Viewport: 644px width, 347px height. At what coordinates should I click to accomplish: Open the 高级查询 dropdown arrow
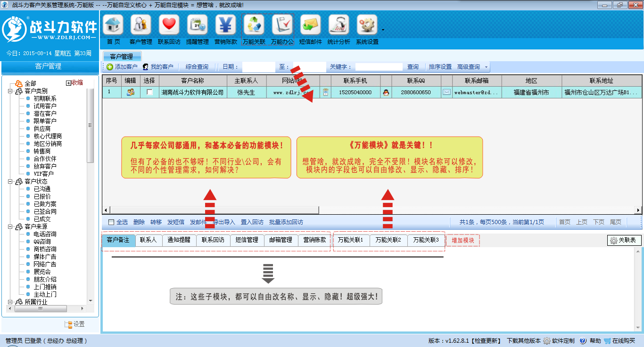pyautogui.click(x=487, y=67)
